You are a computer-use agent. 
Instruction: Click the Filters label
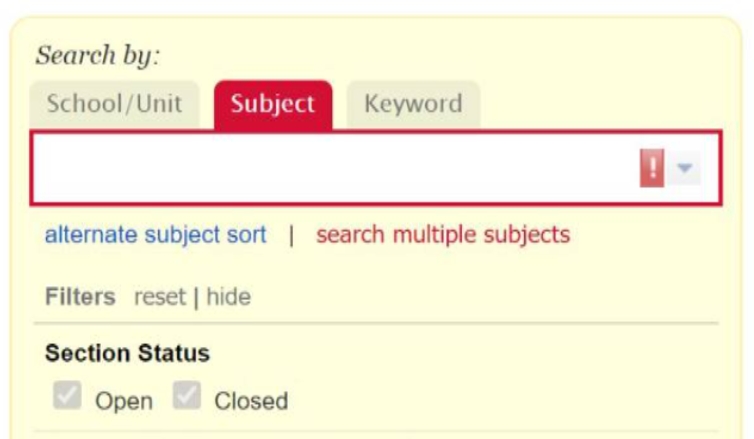coord(80,297)
